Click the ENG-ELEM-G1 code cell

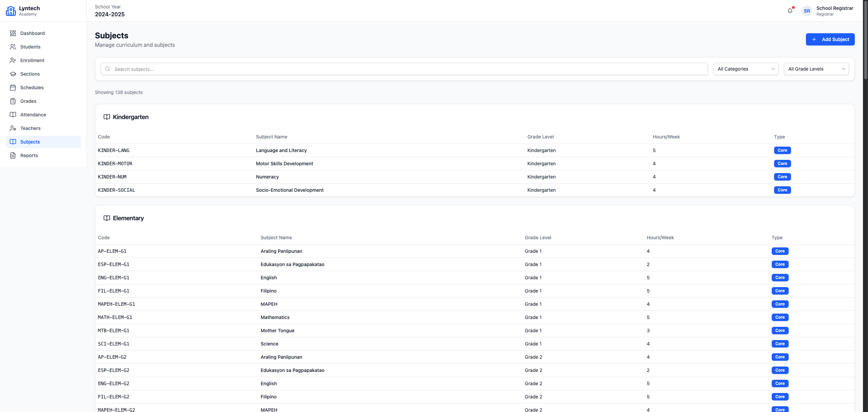point(114,278)
